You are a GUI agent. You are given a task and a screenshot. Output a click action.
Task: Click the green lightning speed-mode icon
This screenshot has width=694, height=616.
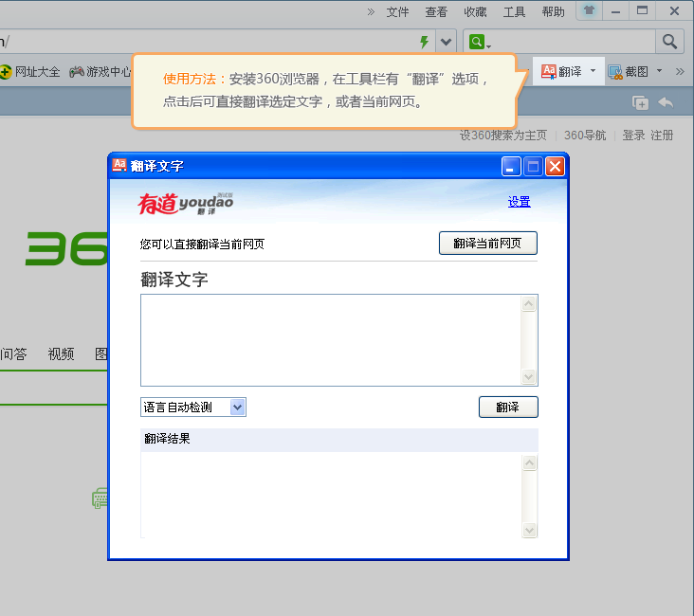(424, 42)
